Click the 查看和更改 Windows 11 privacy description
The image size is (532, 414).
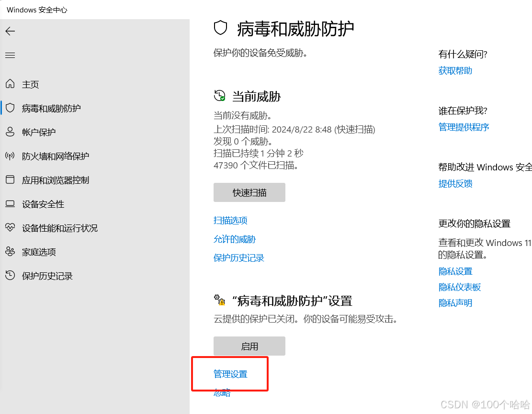tap(485, 249)
